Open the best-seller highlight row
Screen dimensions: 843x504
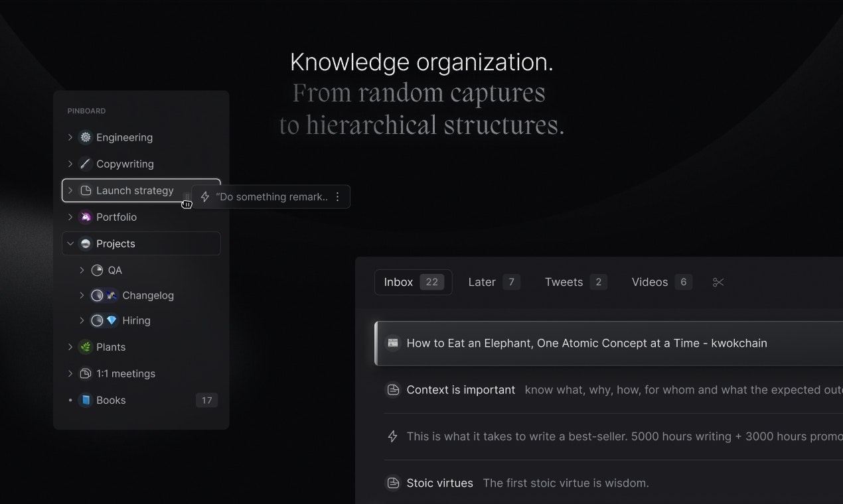tap(613, 436)
